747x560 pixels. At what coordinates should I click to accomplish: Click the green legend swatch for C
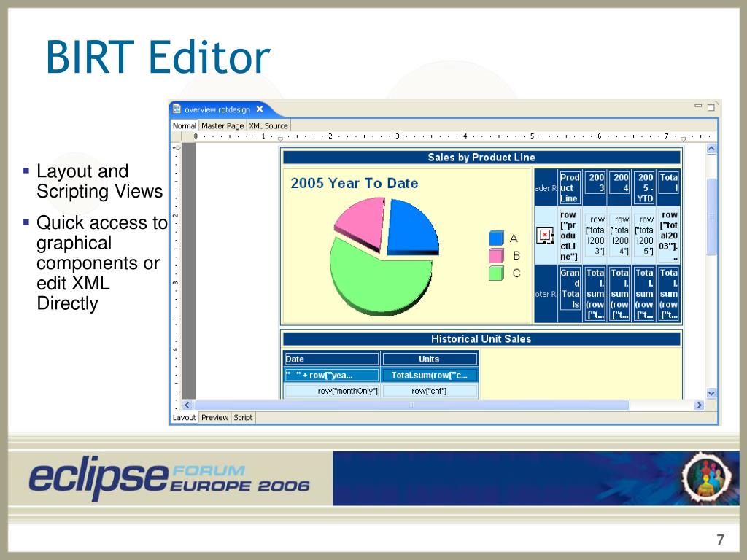pyautogui.click(x=496, y=273)
